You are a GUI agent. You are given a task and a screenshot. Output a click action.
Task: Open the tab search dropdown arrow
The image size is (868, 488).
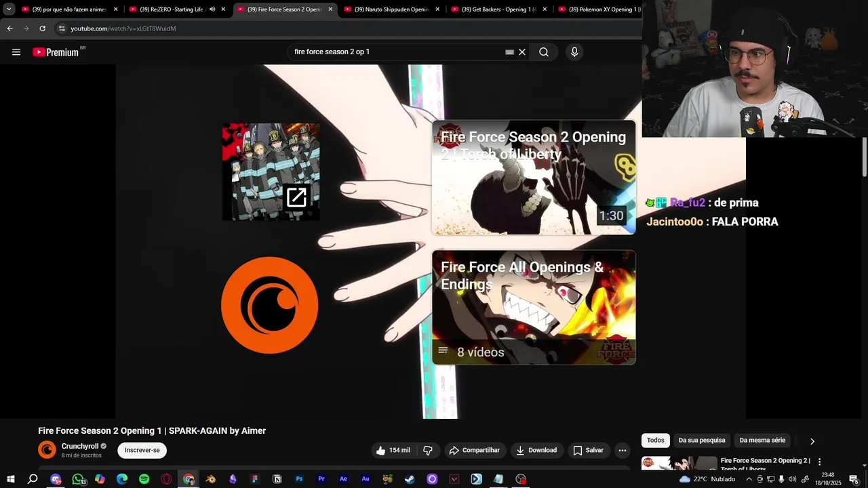[9, 9]
